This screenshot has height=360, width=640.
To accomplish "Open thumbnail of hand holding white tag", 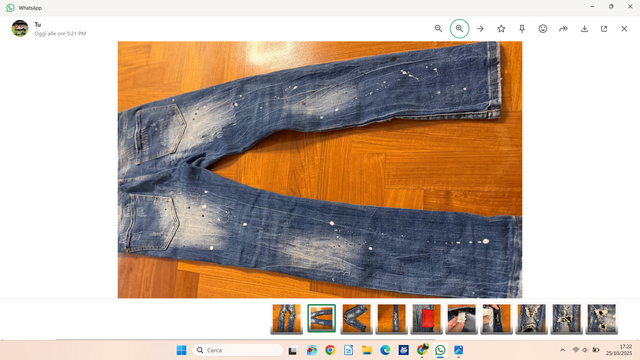I will 461,318.
